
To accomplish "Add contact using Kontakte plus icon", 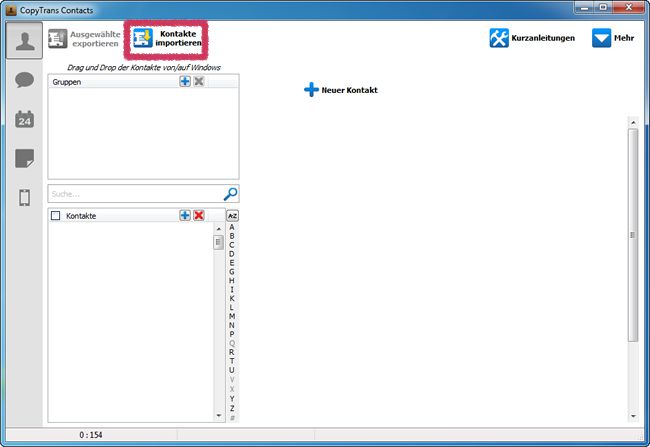I will click(185, 215).
